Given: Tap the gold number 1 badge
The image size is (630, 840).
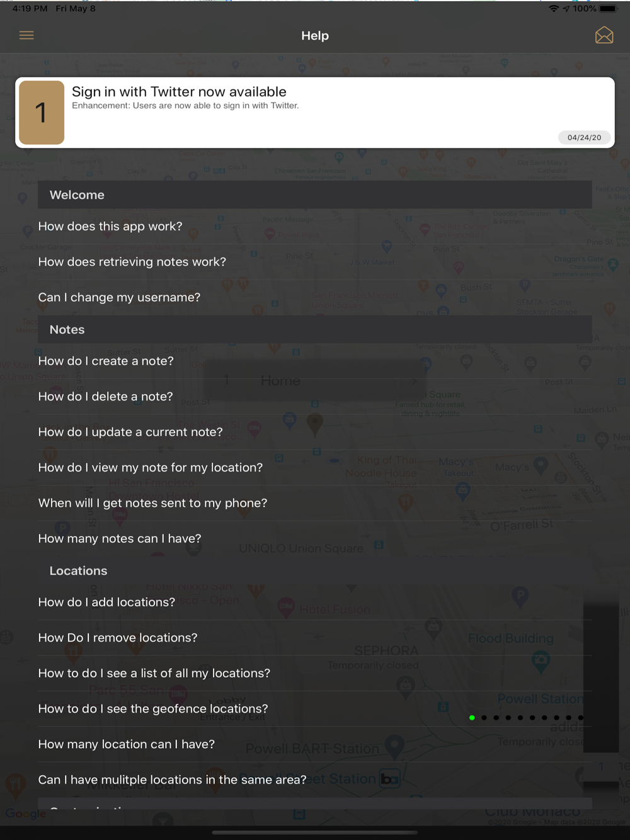Looking at the screenshot, I should point(42,113).
